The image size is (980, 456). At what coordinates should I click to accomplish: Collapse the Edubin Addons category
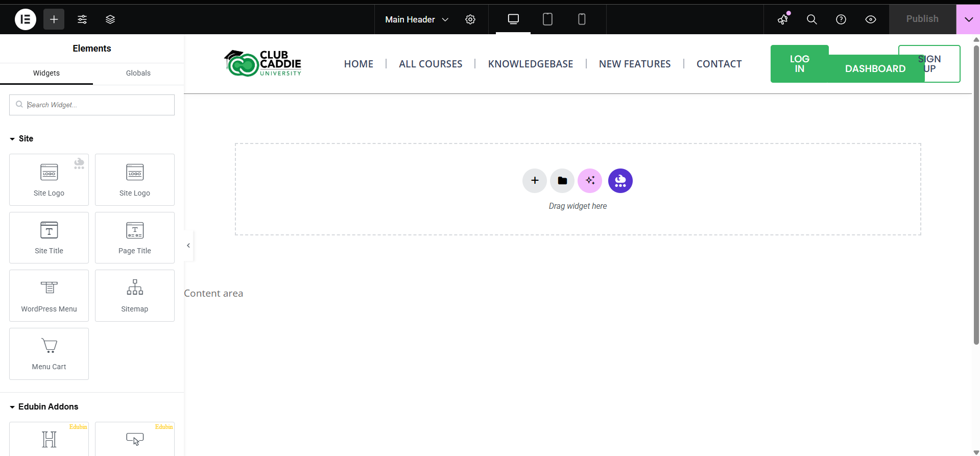click(44, 406)
